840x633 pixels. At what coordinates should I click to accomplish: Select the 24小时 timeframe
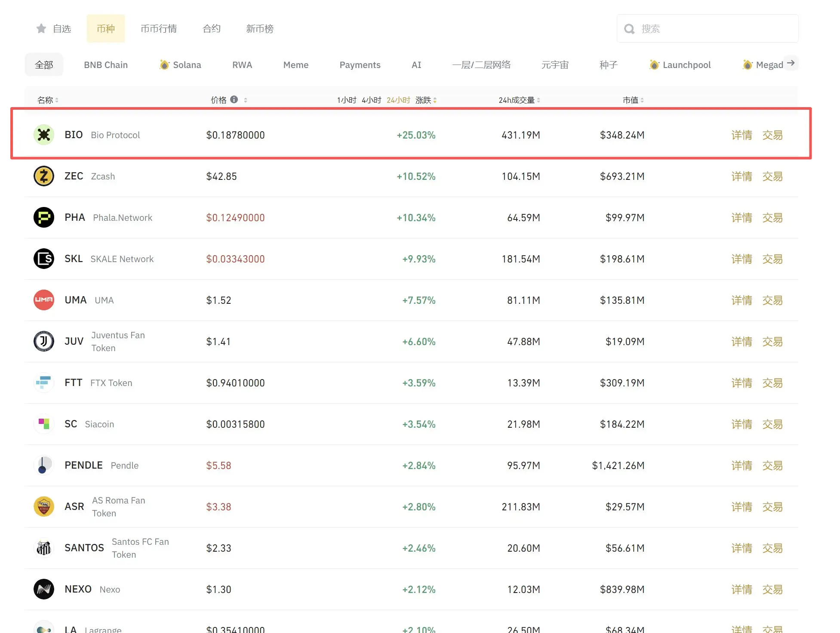point(398,100)
